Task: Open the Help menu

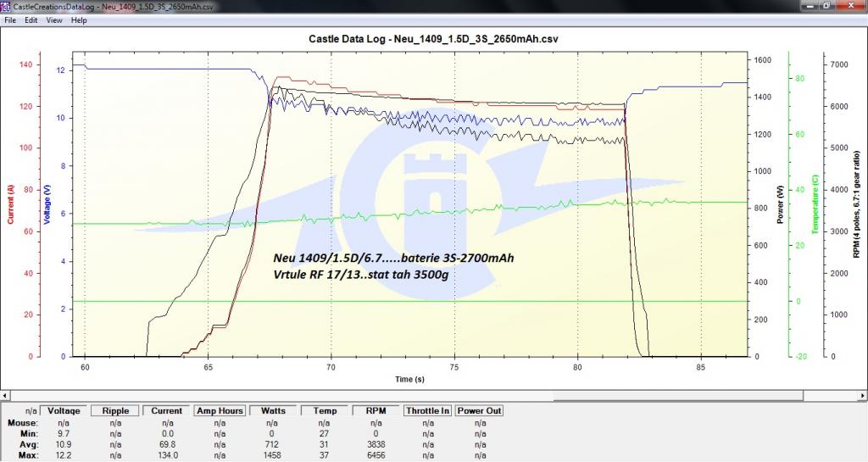Action: tap(79, 19)
